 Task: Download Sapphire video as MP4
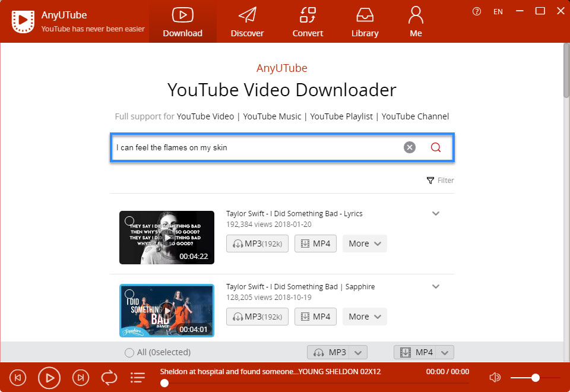[x=315, y=317]
